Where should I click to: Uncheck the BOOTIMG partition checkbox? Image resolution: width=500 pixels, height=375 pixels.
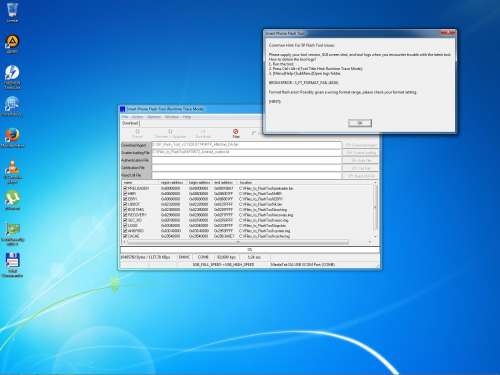click(125, 210)
